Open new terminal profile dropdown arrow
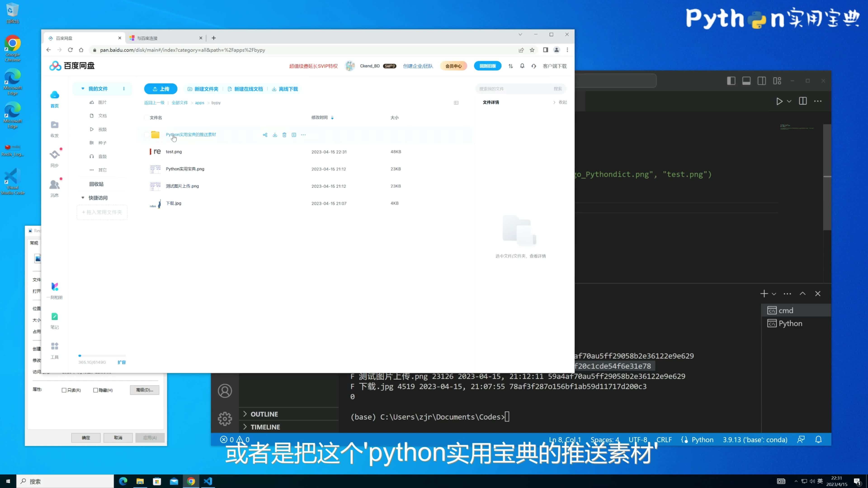868x488 pixels. (774, 294)
